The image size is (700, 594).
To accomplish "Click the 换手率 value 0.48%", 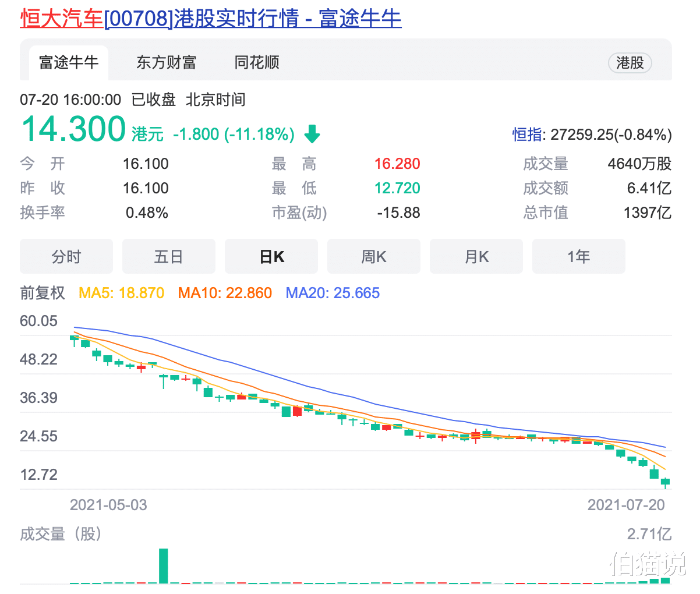I will point(147,213).
